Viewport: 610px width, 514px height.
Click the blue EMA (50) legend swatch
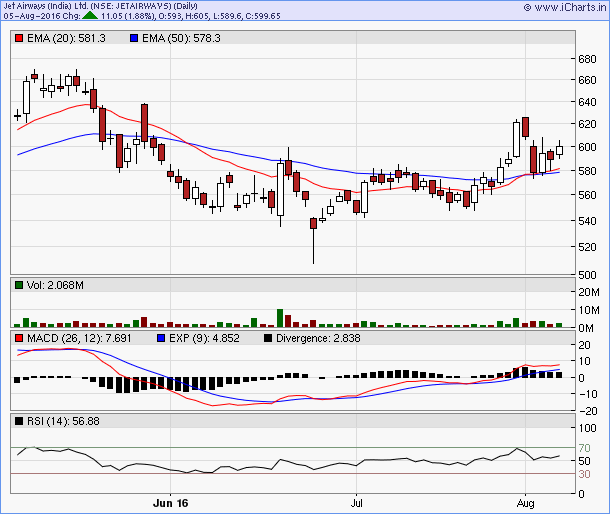[x=134, y=38]
